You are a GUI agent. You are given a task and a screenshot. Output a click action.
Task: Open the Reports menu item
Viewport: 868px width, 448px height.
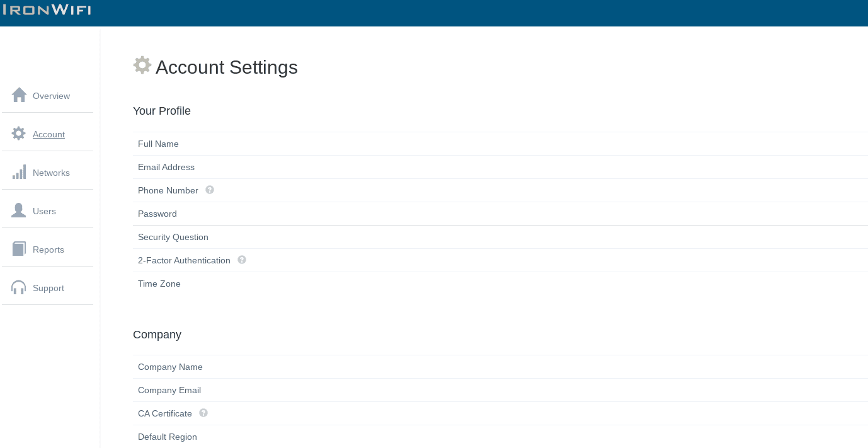pos(49,250)
